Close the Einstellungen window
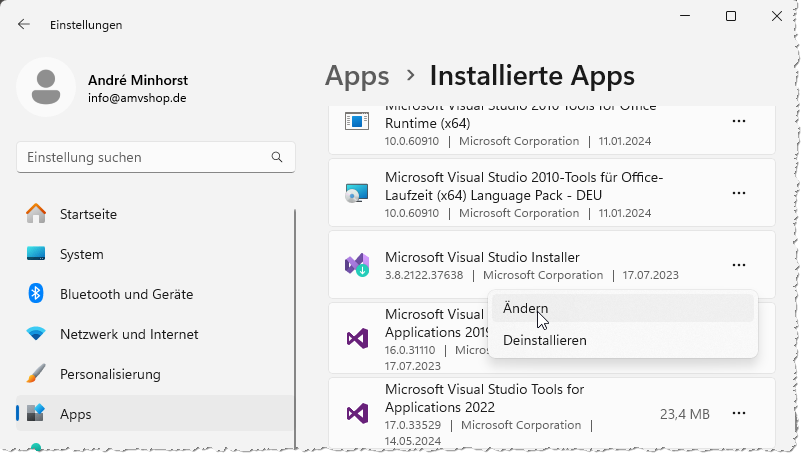The height and width of the screenshot is (458, 804). point(777,16)
